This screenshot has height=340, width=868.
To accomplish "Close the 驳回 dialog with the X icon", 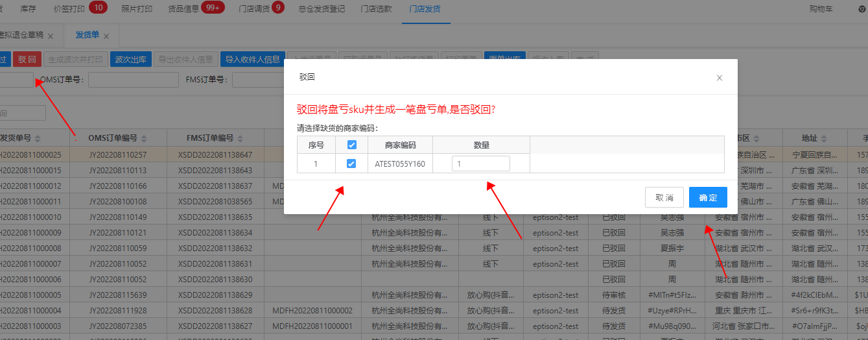I will coord(719,78).
